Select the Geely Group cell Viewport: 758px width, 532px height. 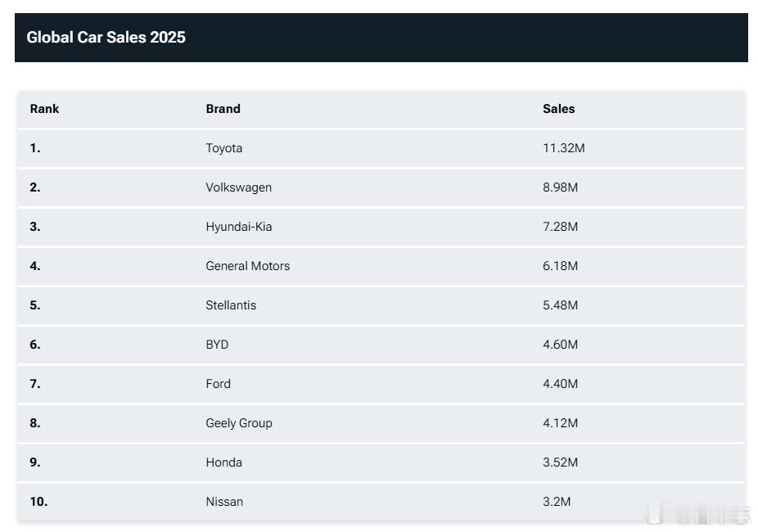pos(238,423)
